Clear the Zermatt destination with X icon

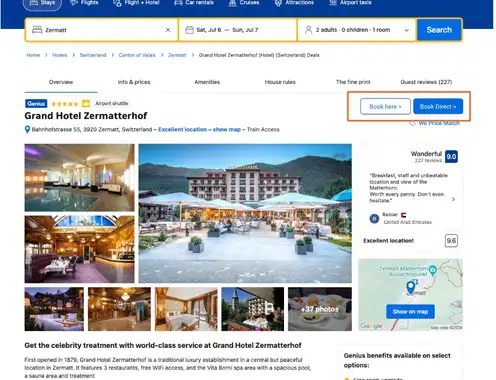(x=168, y=30)
